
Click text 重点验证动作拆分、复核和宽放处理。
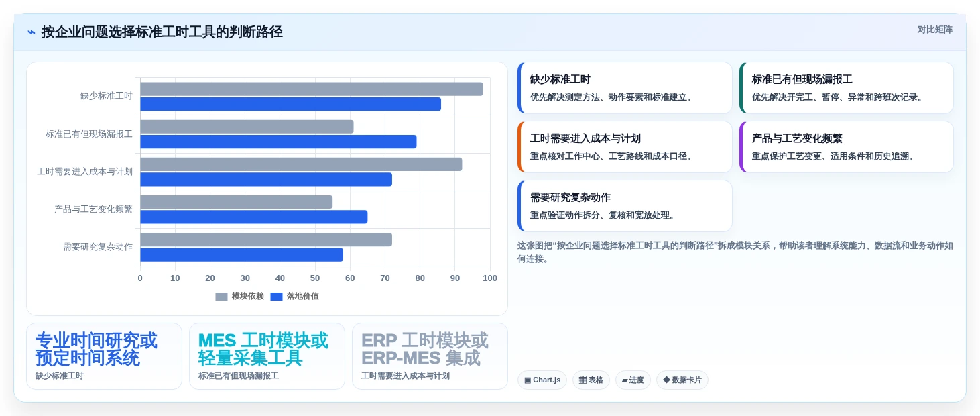pos(604,215)
